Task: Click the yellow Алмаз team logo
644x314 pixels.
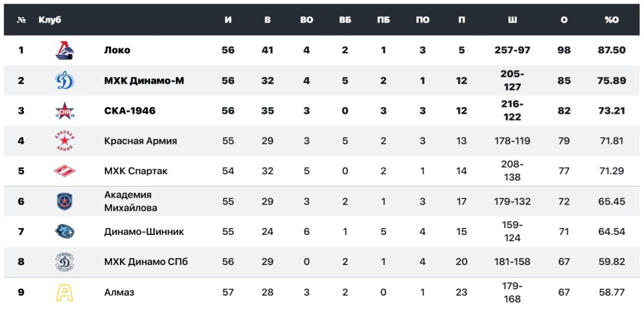Action: pyautogui.click(x=65, y=292)
